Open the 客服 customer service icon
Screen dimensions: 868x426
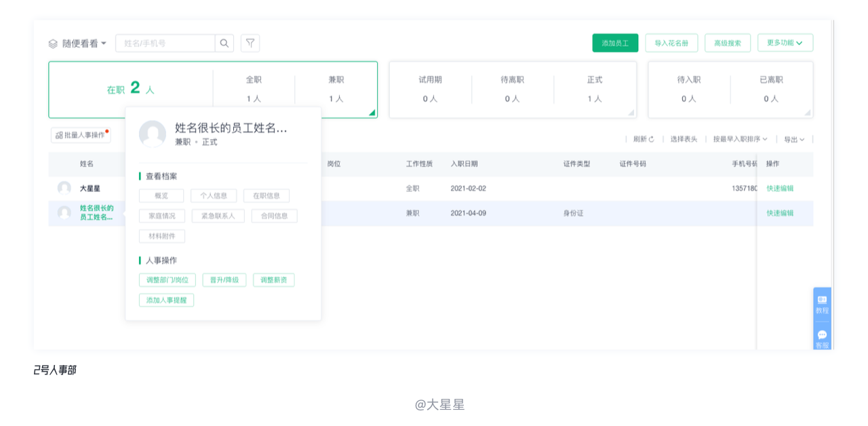(x=822, y=338)
